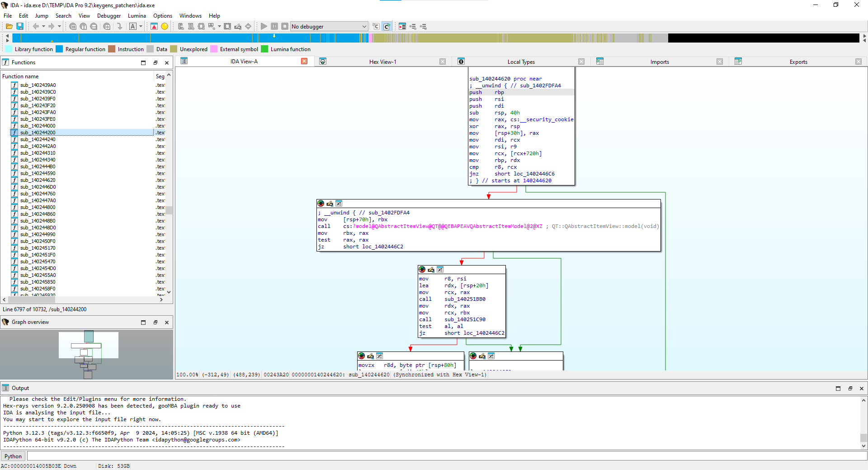
Task: Click the Library function legend color swatch
Action: [9, 49]
